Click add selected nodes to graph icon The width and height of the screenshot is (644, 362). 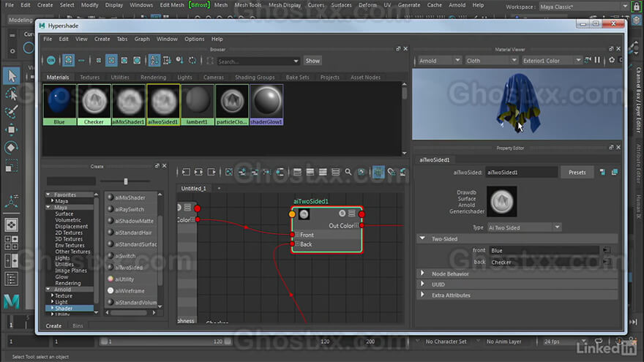(242, 172)
